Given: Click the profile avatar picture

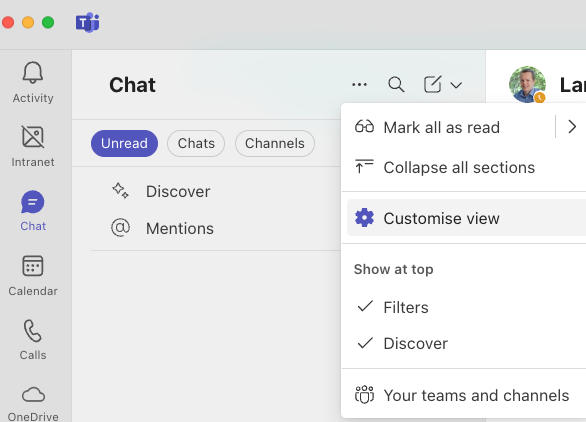Looking at the screenshot, I should pos(527,84).
